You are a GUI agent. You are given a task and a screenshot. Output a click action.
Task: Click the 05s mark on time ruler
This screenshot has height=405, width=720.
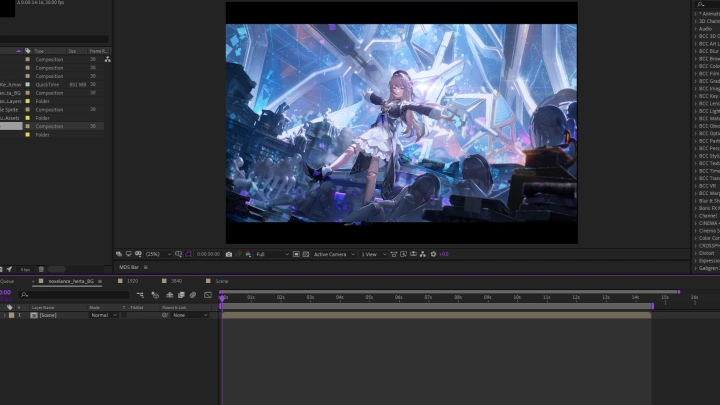pos(369,298)
